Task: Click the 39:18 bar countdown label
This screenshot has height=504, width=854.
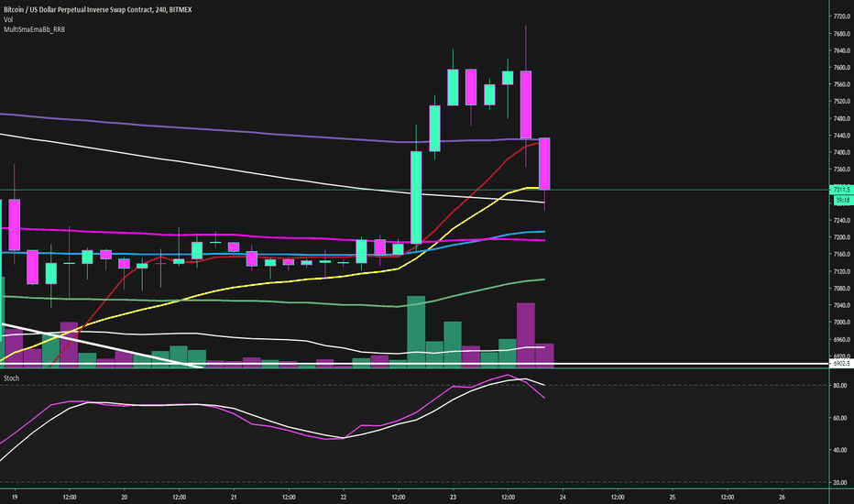Action: pos(843,201)
